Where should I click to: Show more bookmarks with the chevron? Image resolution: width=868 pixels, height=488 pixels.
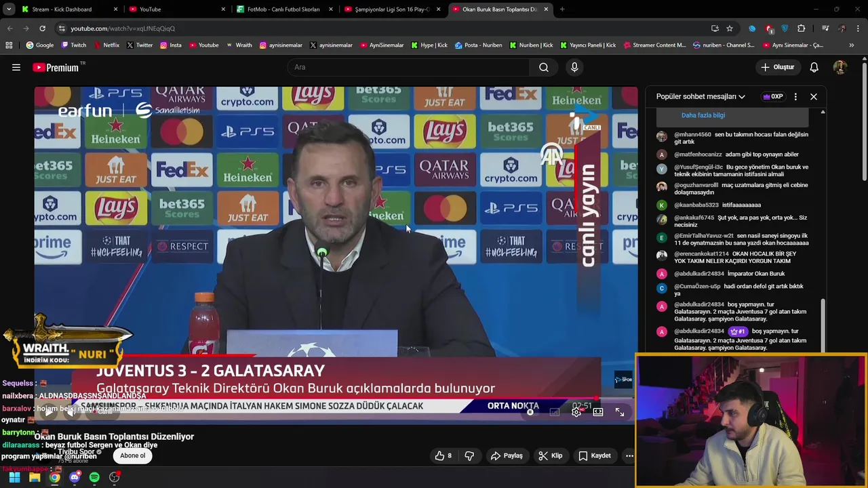click(x=852, y=45)
